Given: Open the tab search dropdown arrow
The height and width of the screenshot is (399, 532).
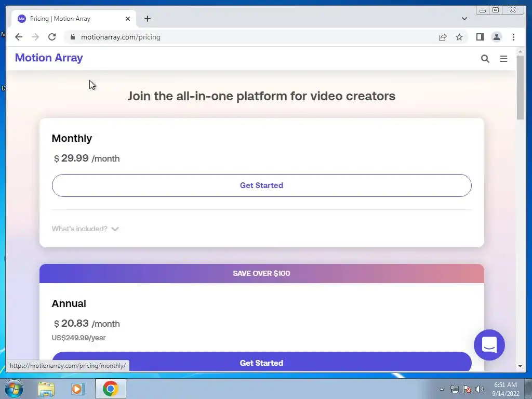Looking at the screenshot, I should [464, 19].
